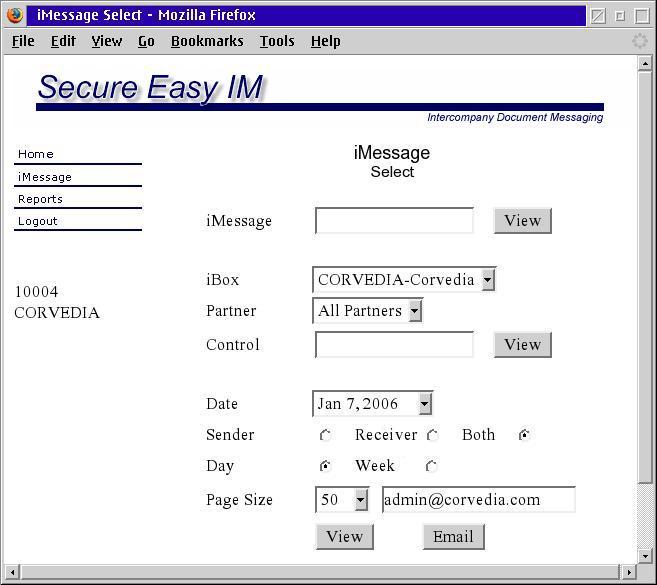Go to Reports in the left navigation
The image size is (657, 585).
[x=40, y=199]
